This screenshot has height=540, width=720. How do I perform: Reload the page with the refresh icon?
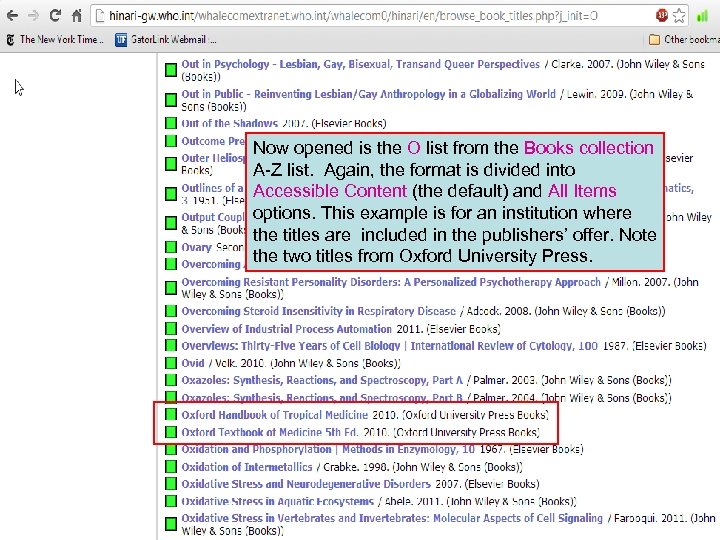(x=55, y=16)
